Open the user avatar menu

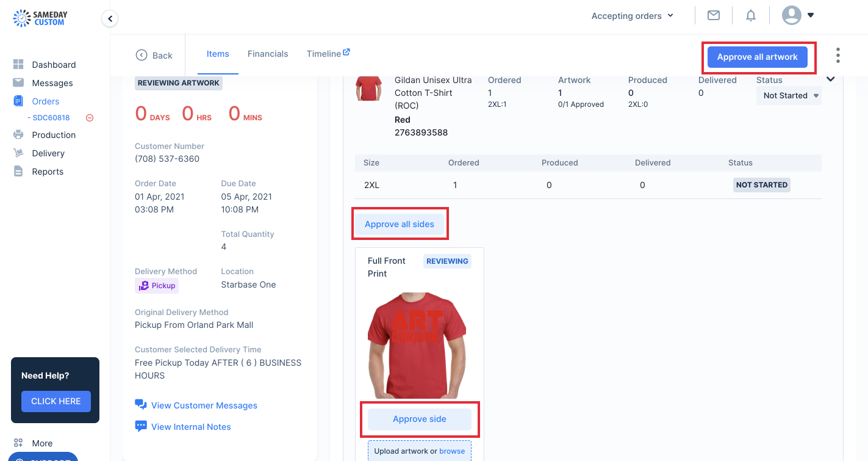point(798,15)
